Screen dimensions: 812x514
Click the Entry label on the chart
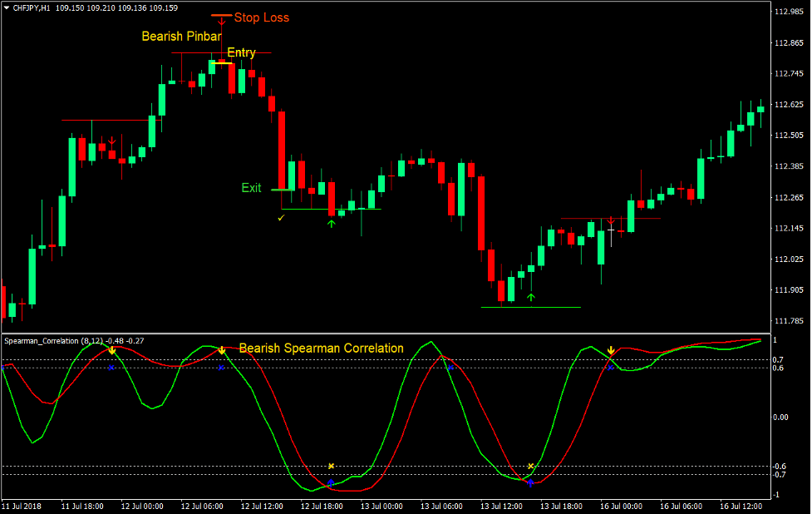[x=240, y=52]
